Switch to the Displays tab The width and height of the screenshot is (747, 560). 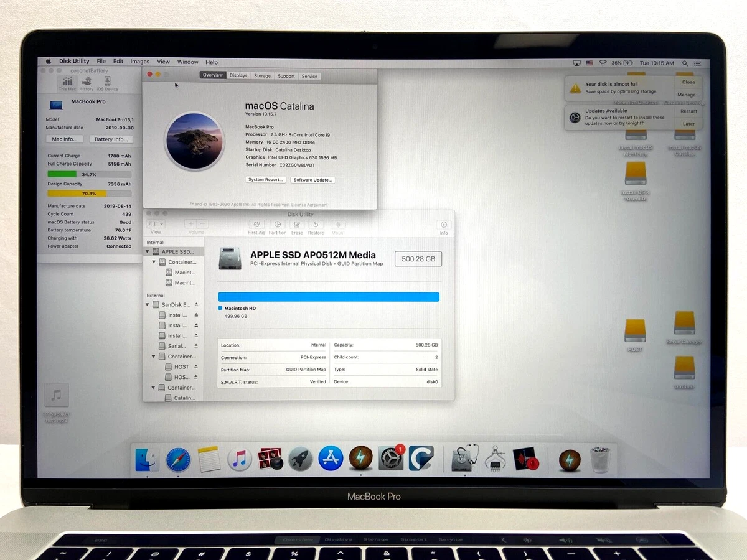pos(238,75)
